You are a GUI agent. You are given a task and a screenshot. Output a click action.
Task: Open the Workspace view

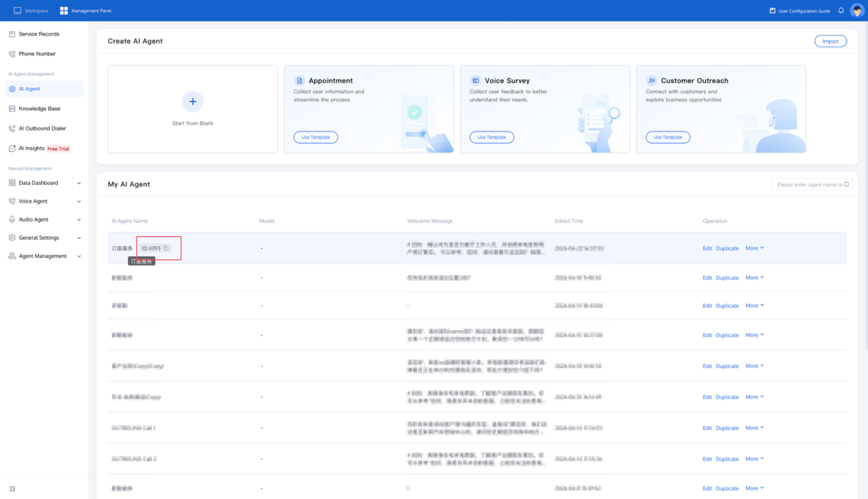[x=31, y=11]
